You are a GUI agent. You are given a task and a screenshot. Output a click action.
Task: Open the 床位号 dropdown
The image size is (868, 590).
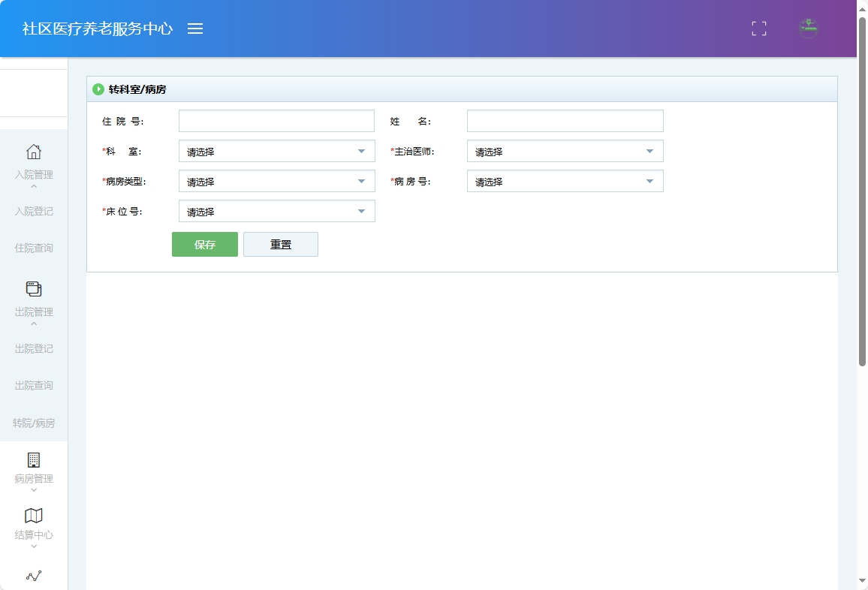point(276,211)
